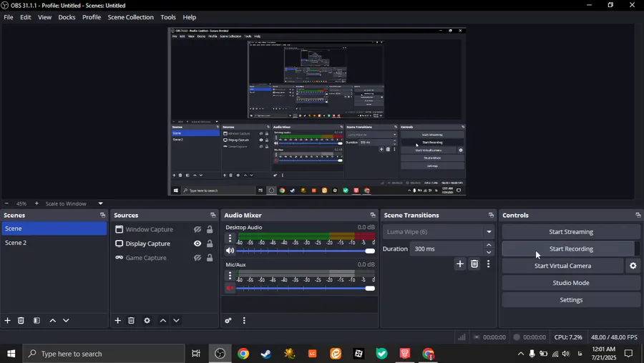The width and height of the screenshot is (644, 363).
Task: Select Display Capture source row
Action: click(164, 243)
